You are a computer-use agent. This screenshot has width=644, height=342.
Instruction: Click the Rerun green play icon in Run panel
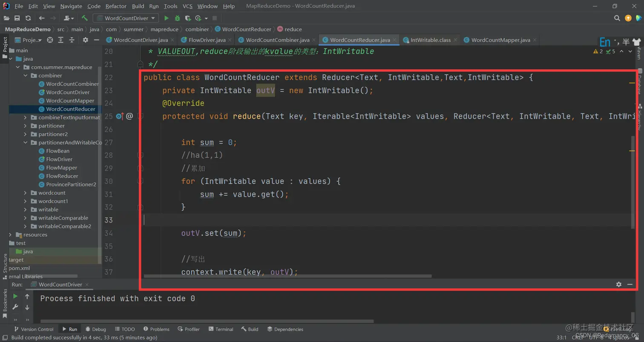[x=15, y=296]
